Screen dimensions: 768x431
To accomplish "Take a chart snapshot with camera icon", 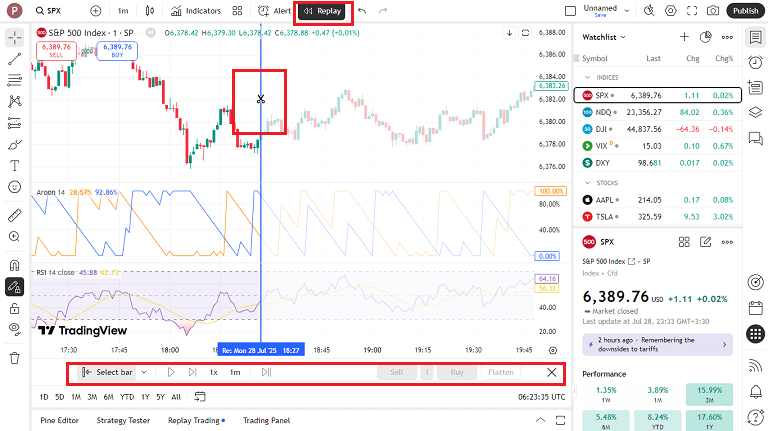I will [714, 11].
